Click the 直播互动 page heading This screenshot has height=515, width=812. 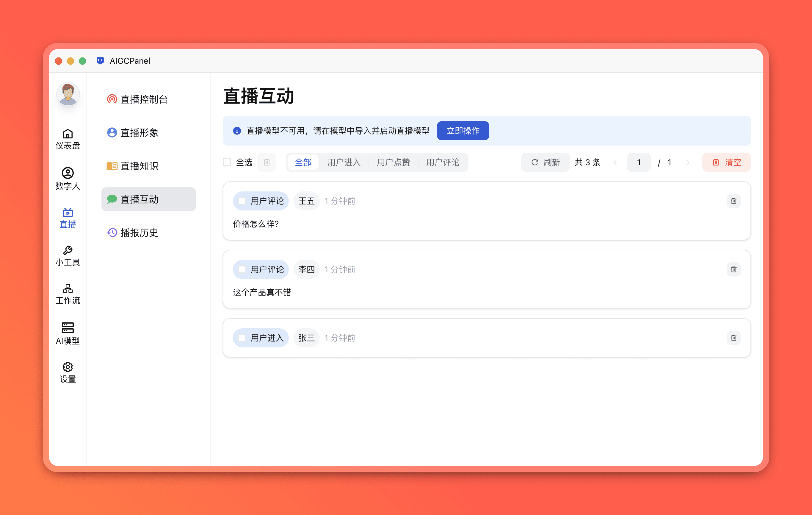tap(259, 96)
